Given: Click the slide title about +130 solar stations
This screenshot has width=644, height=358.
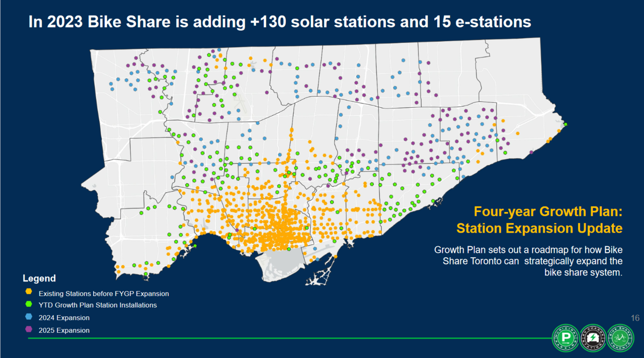Looking at the screenshot, I should point(280,22).
